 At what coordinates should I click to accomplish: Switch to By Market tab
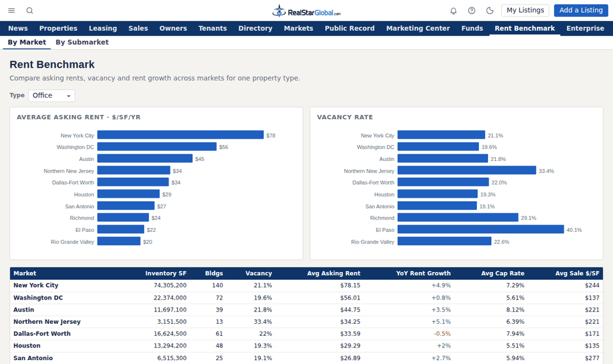27,42
